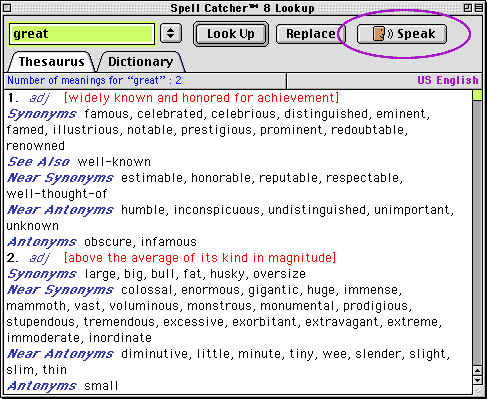The image size is (487, 399).
Task: Click the synonym "famous"
Action: (106, 114)
